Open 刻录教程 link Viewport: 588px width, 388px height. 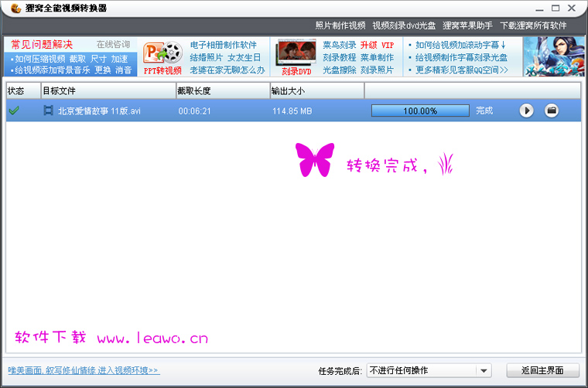(340, 58)
